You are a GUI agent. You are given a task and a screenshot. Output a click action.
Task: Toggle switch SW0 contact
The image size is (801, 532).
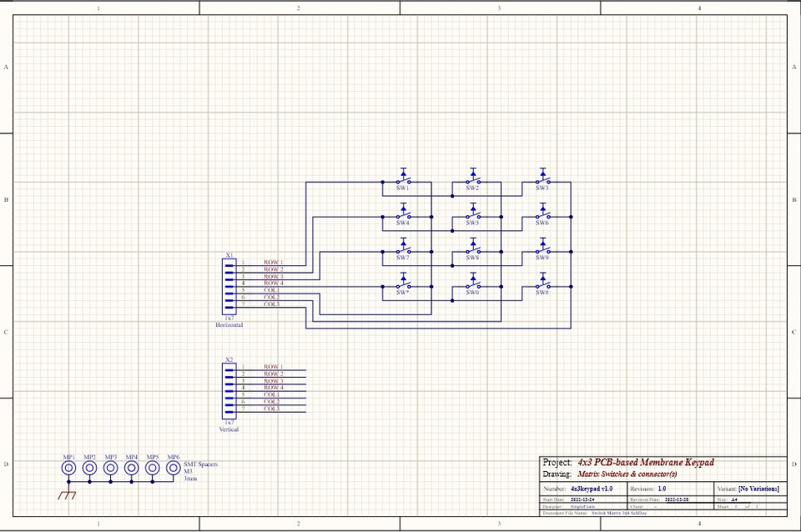pyautogui.click(x=473, y=285)
